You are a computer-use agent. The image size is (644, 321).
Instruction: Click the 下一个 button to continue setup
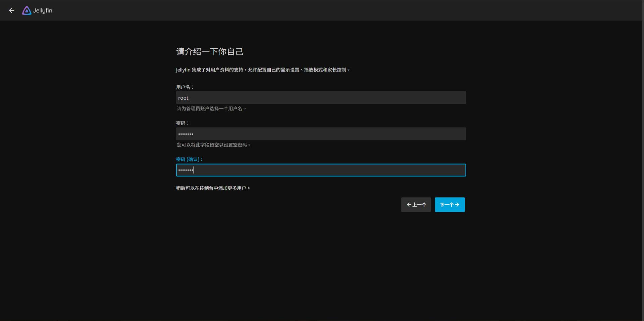[x=449, y=205]
